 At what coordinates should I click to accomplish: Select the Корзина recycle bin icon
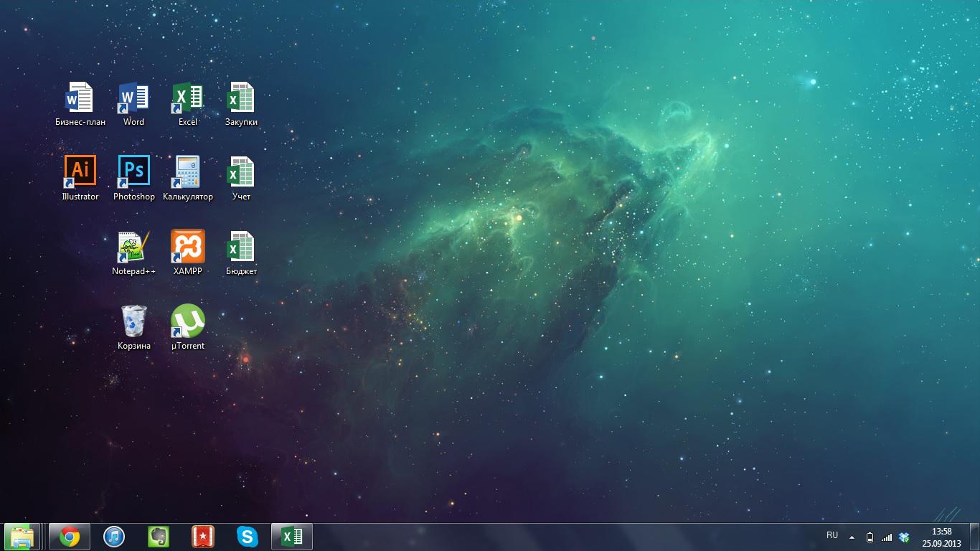tap(133, 328)
